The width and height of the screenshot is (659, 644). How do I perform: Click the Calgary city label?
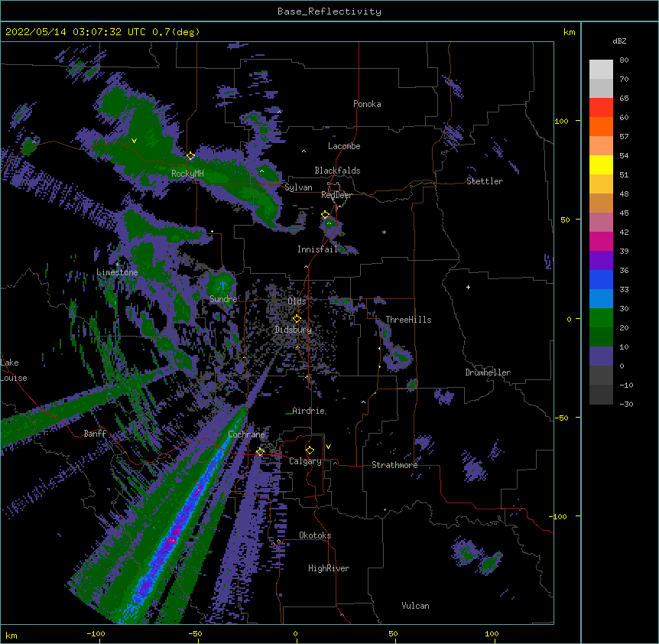tap(305, 461)
